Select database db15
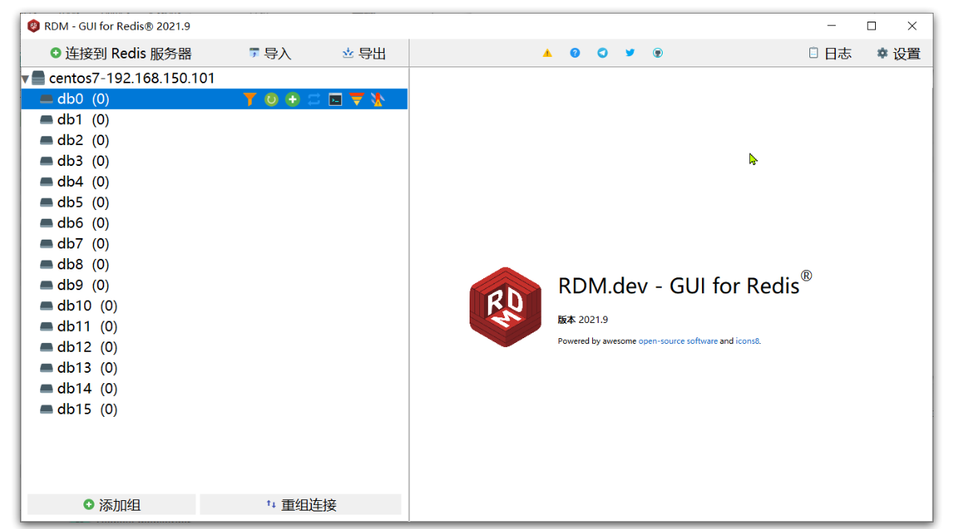Viewport: 980px width, 529px height. click(215, 410)
